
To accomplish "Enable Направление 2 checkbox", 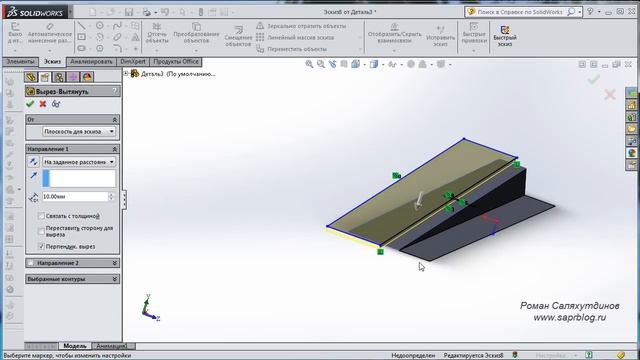I will coord(31,263).
